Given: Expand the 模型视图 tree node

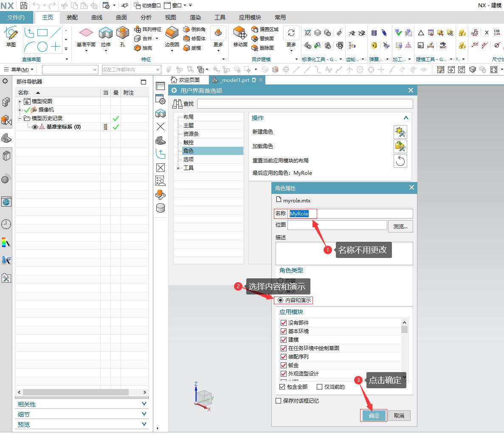Looking at the screenshot, I should click(20, 101).
